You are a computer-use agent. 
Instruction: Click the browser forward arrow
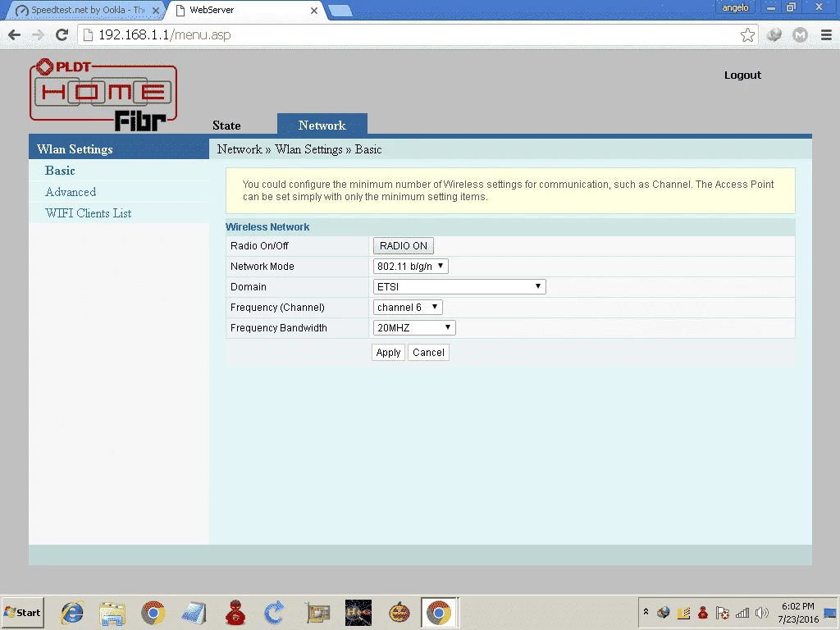(x=38, y=34)
